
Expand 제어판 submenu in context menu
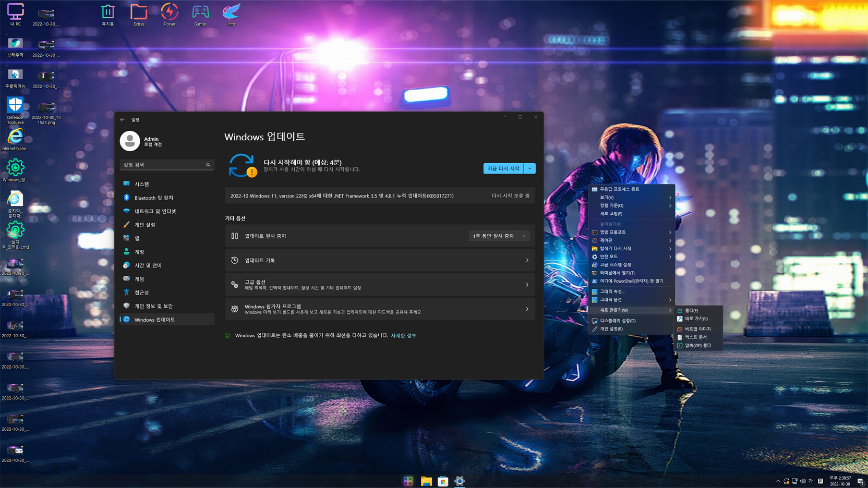632,240
